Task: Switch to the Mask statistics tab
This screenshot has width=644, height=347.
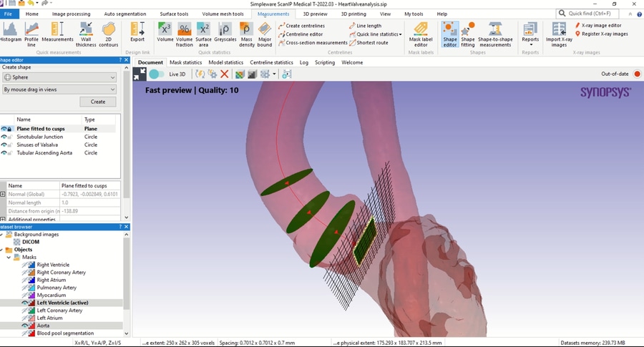Action: click(185, 62)
